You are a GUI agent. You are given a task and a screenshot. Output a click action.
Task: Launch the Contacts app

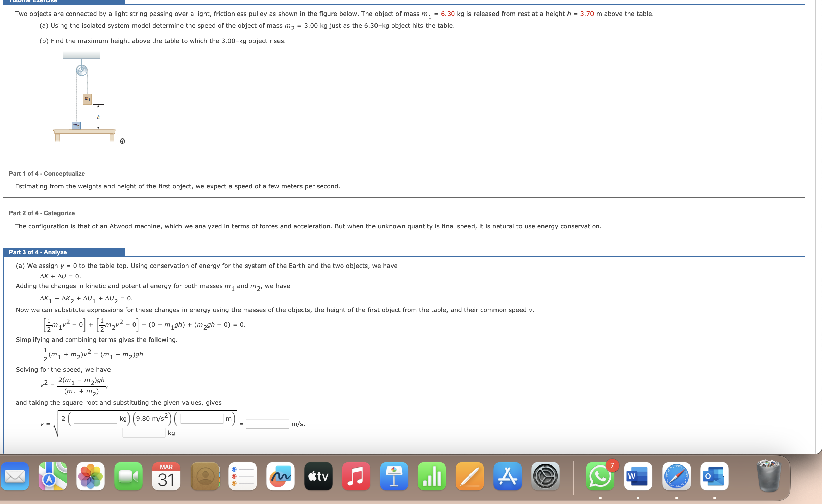pos(205,476)
